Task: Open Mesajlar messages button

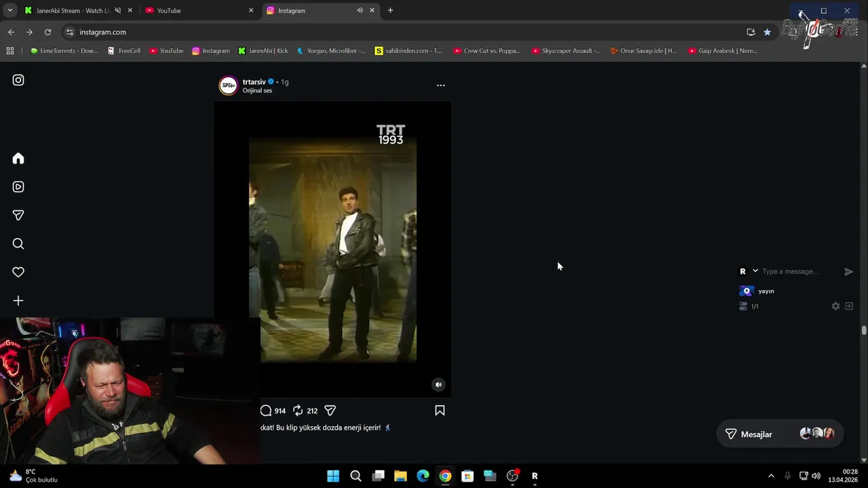Action: click(x=780, y=434)
